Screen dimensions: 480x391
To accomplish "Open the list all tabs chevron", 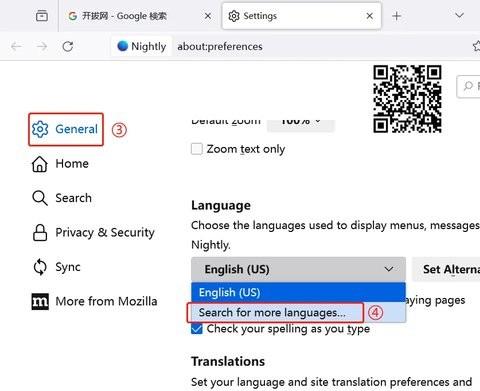I will (x=459, y=15).
